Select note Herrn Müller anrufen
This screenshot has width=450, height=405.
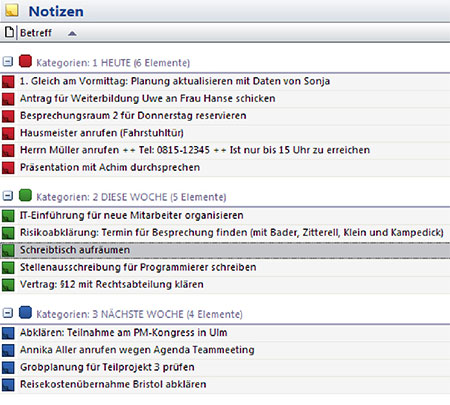coord(225,150)
